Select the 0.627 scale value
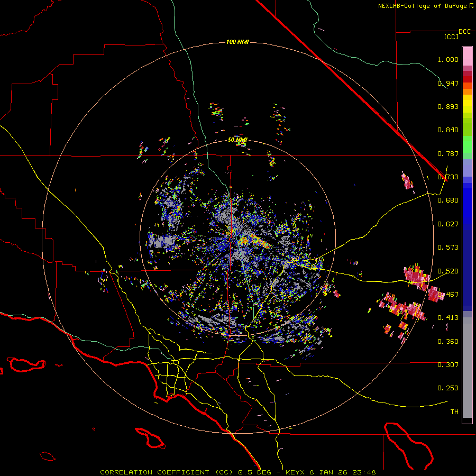This screenshot has width=476, height=476. click(x=448, y=224)
